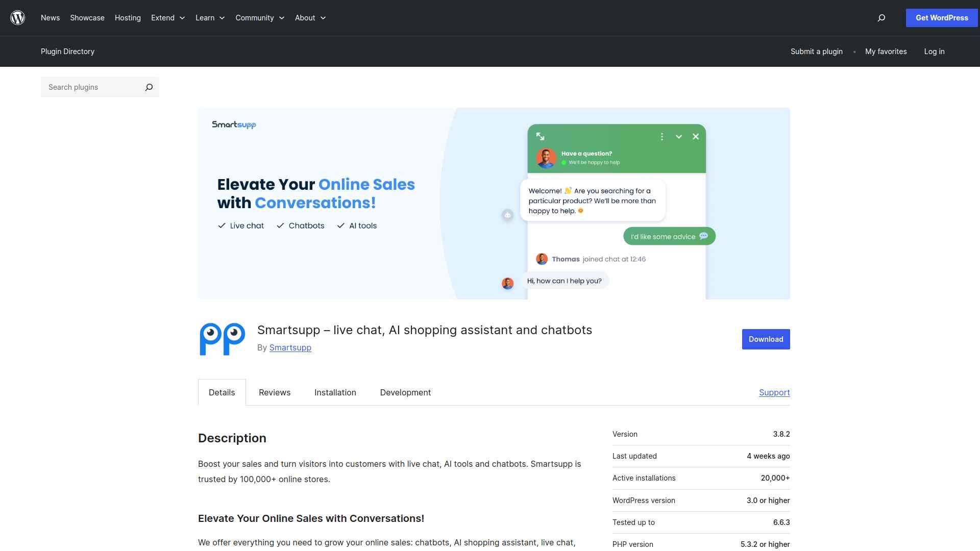Image resolution: width=980 pixels, height=551 pixels.
Task: Click the Plugin Directory link
Action: coord(67,52)
